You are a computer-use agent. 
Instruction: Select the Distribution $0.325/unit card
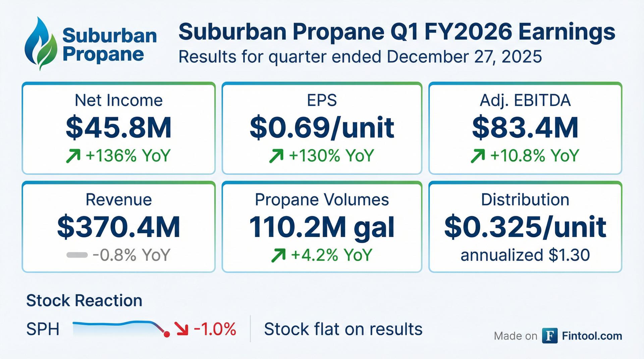[x=525, y=227]
